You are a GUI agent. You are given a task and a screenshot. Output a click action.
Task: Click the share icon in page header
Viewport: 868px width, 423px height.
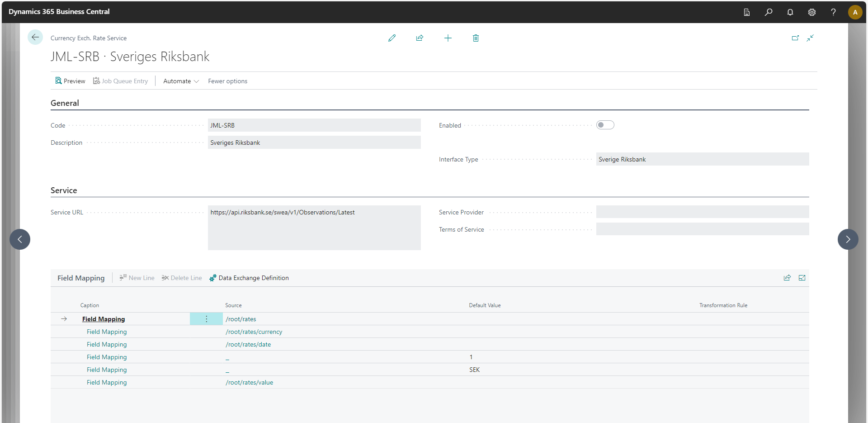click(420, 38)
